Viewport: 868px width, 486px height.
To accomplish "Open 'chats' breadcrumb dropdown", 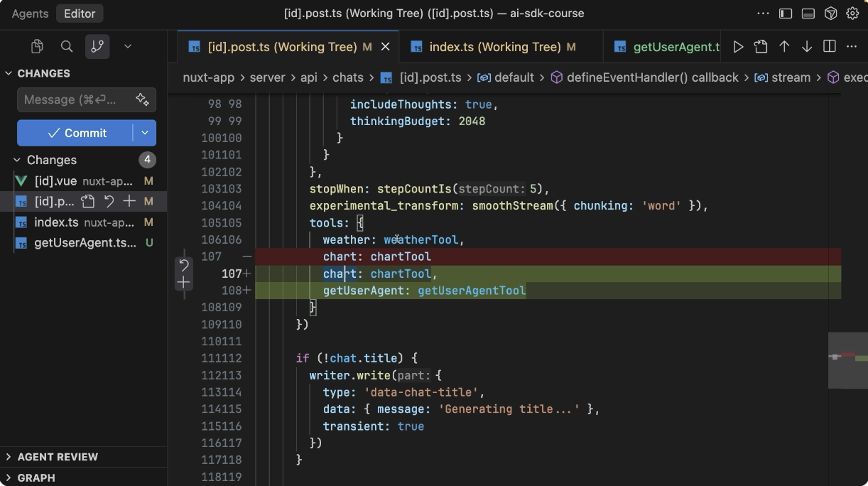I will [348, 77].
